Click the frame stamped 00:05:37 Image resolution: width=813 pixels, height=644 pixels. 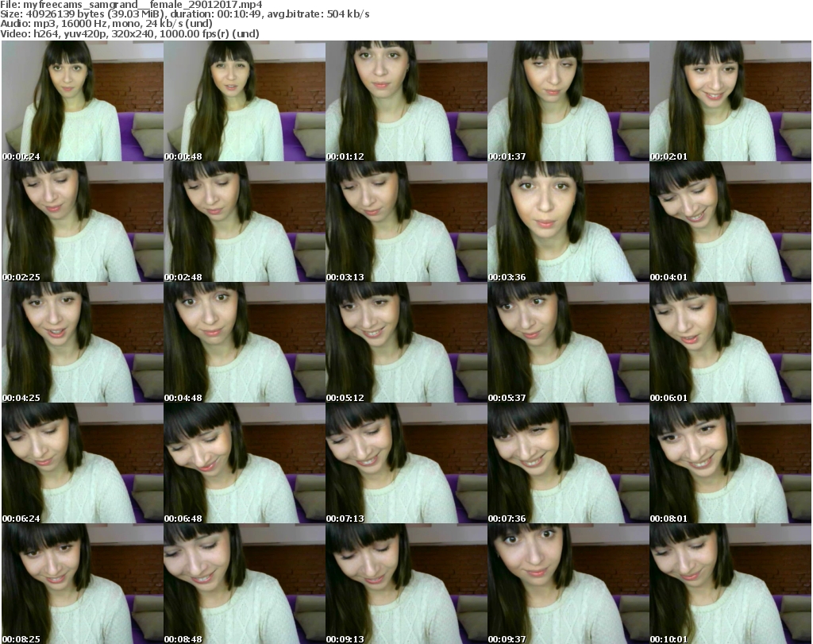(x=568, y=343)
